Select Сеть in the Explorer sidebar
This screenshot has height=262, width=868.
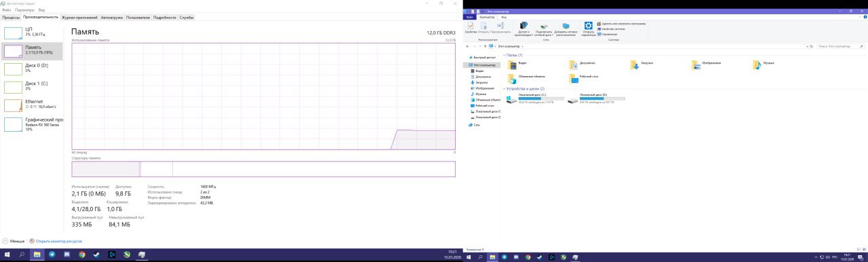coord(474,125)
